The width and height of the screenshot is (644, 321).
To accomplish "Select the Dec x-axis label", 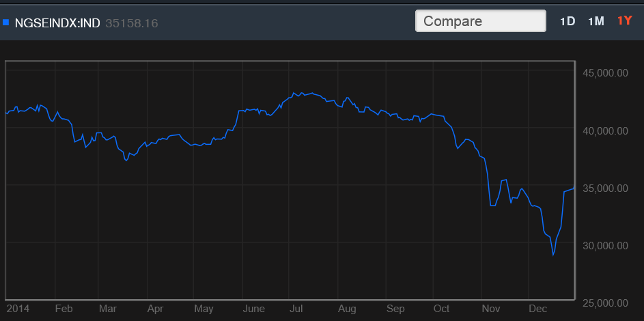I will point(539,309).
